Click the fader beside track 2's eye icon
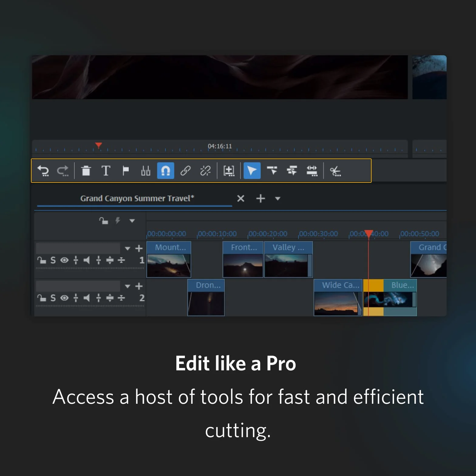 [76, 298]
